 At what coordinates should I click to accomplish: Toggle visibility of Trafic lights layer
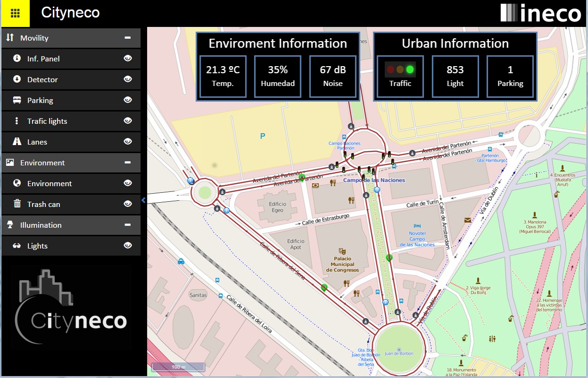127,121
